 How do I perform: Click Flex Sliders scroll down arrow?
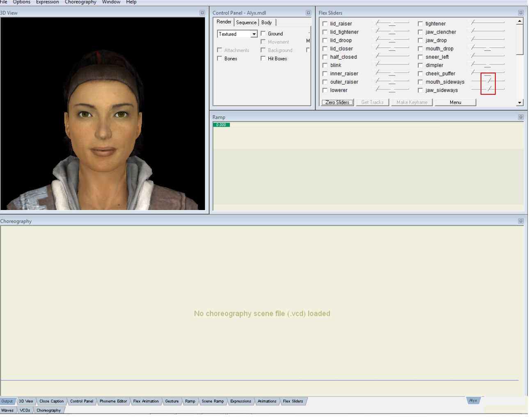[x=520, y=103]
